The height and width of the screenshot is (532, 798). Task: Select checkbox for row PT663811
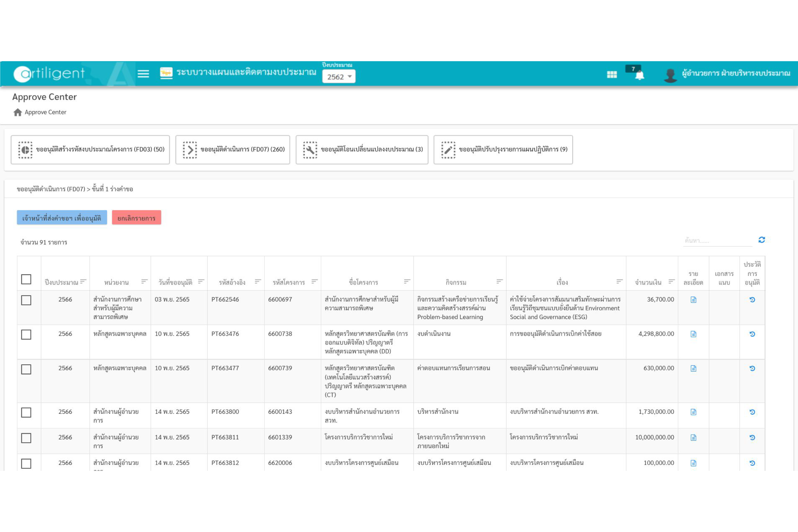point(26,438)
